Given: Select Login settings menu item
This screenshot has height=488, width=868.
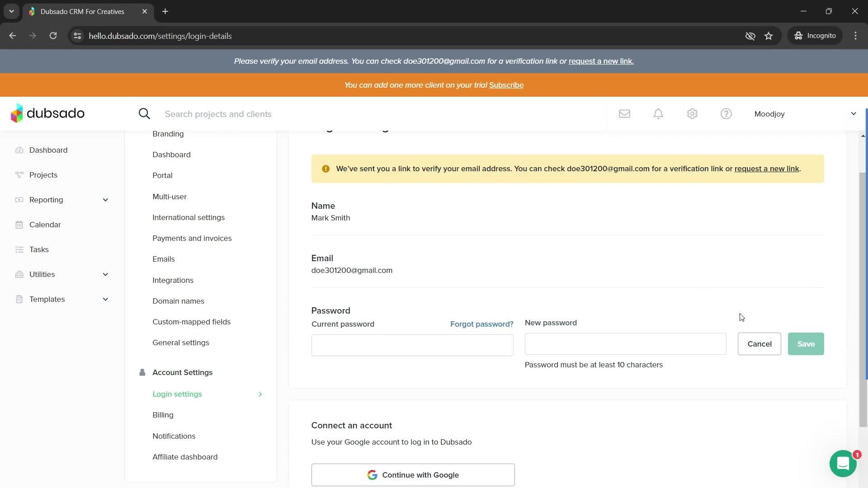Looking at the screenshot, I should tap(177, 394).
